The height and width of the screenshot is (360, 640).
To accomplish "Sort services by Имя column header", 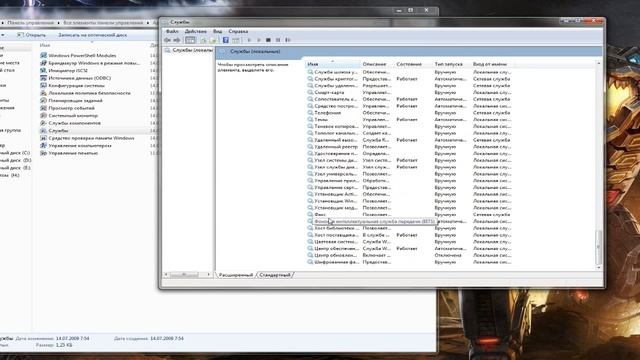I will pos(333,64).
